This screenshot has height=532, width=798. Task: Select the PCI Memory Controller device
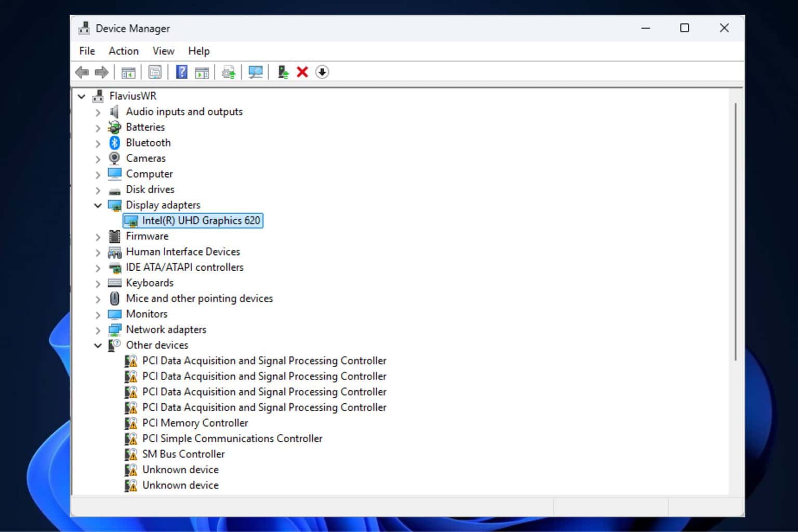[x=195, y=423]
